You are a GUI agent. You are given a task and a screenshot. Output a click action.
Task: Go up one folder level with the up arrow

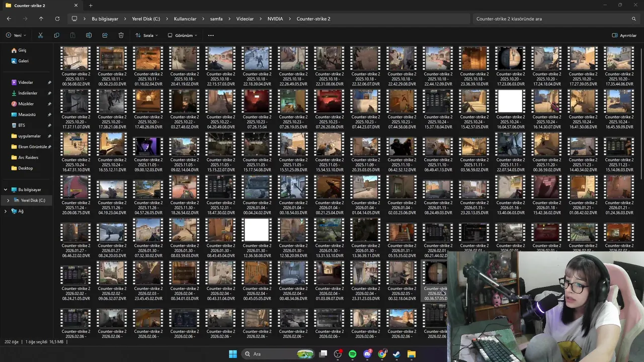[41, 19]
